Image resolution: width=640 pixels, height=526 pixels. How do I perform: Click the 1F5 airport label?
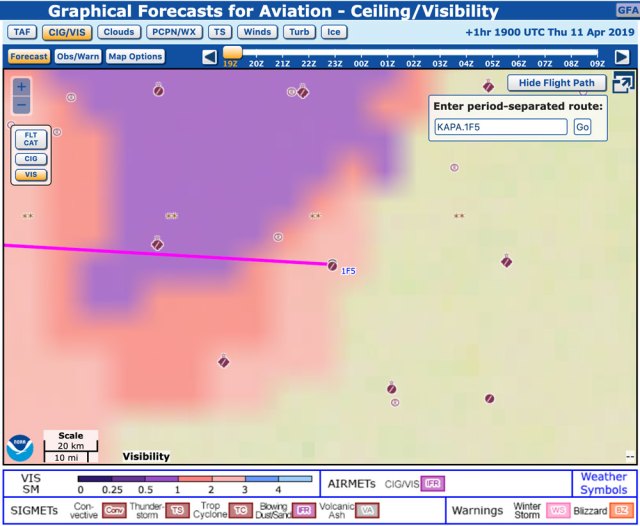[x=348, y=271]
